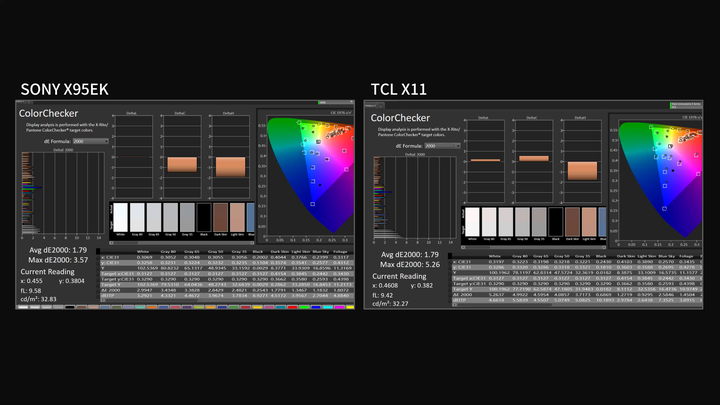Click the 'White' column header in Sony data table
Image resolution: width=720 pixels, height=405 pixels.
(x=143, y=252)
